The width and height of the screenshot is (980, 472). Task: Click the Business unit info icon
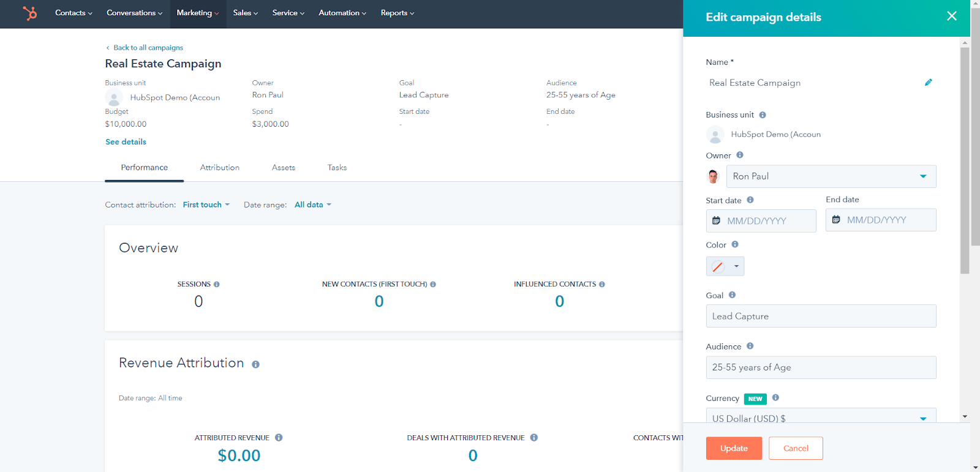point(763,115)
